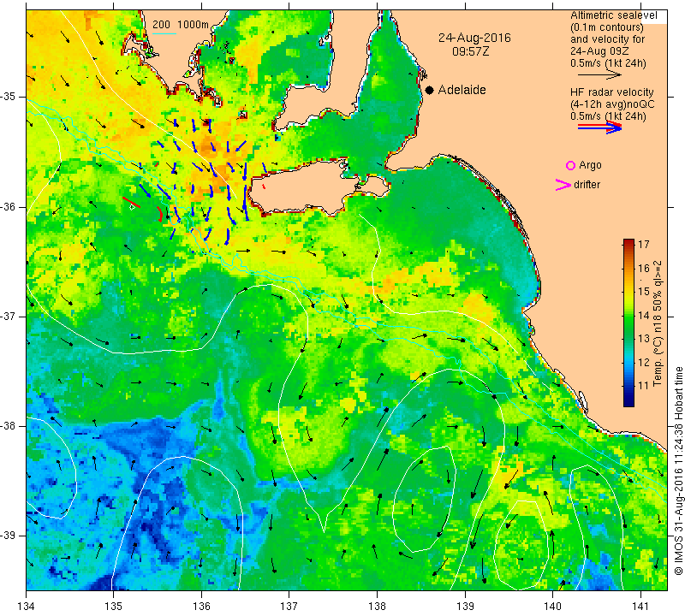Click the Adelaide city label

462,90
